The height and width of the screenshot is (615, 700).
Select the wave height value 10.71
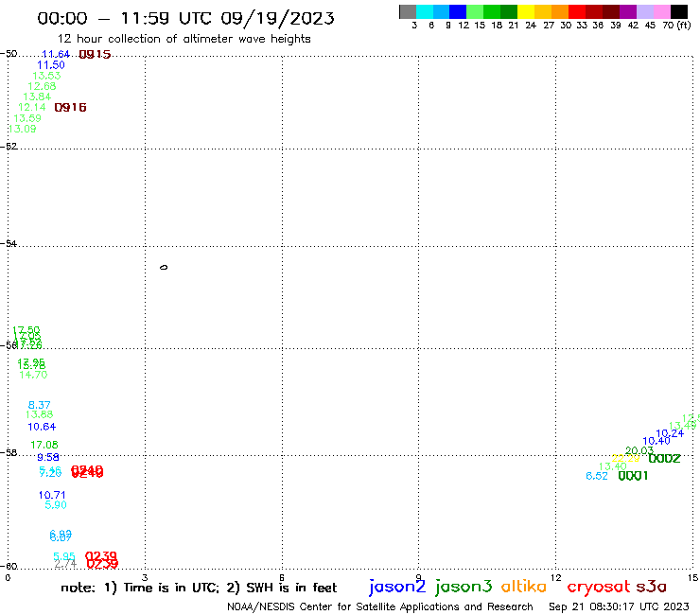coord(52,495)
